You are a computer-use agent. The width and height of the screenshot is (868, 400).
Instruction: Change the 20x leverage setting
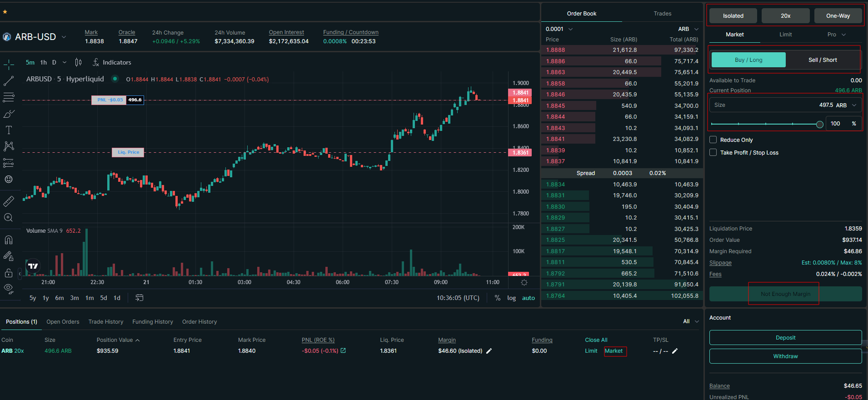coord(785,16)
